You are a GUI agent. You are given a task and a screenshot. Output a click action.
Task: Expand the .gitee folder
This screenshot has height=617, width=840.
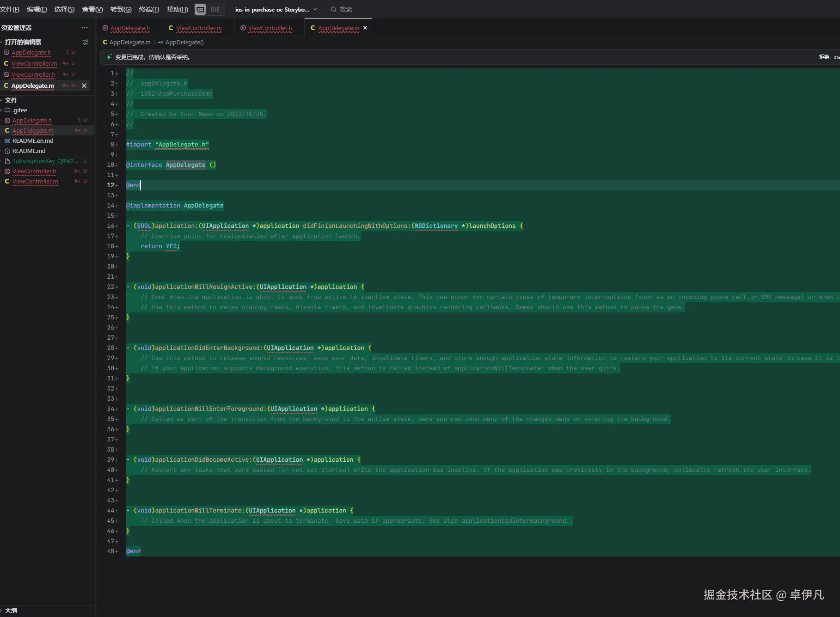coord(19,110)
